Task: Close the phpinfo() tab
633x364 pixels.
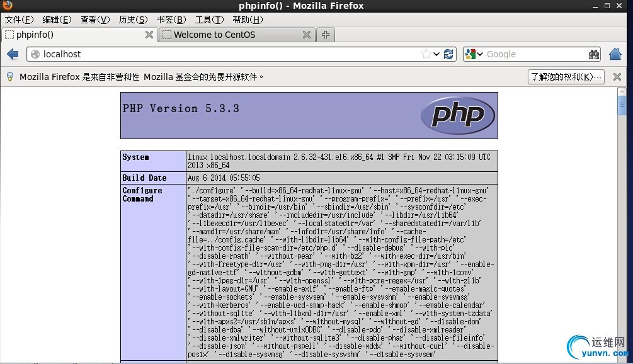Action: [x=149, y=35]
